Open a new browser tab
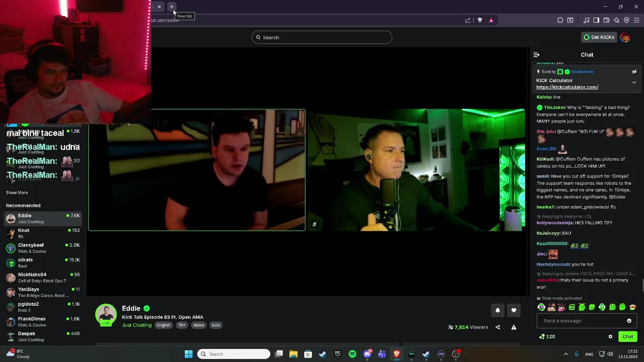 172,7
